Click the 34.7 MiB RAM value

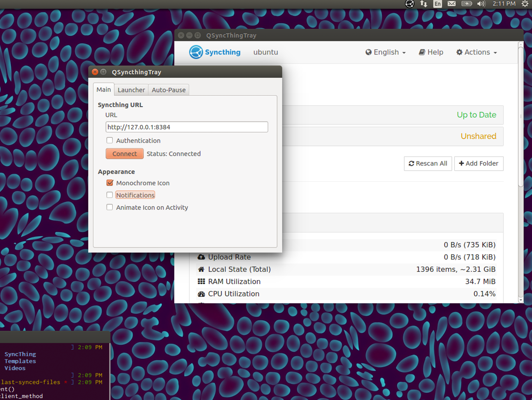click(480, 282)
